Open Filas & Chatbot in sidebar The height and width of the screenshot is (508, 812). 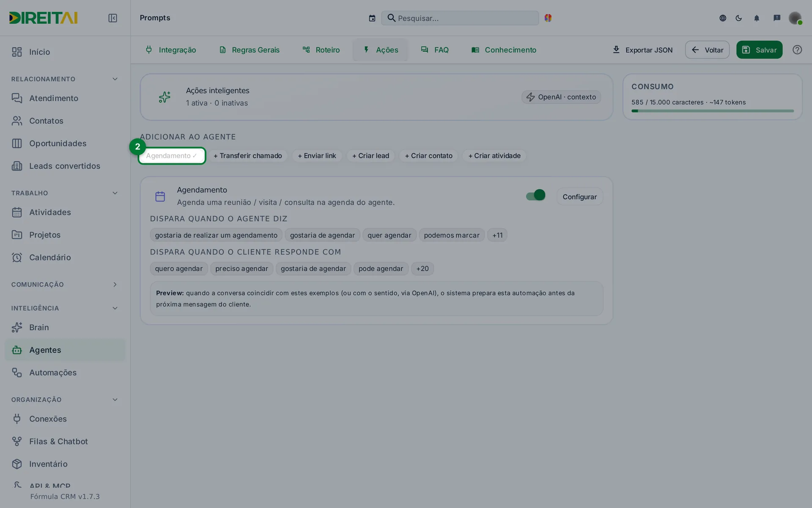point(65,441)
